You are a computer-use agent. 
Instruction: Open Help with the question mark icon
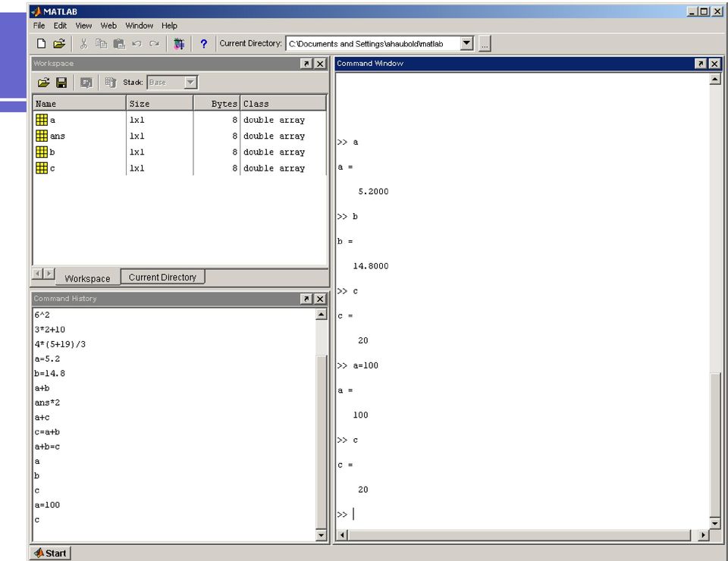coord(203,44)
